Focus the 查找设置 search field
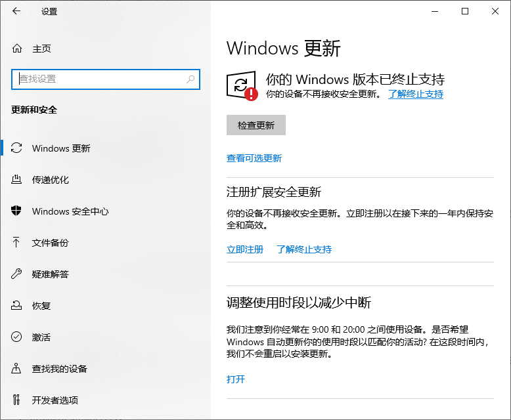Image resolution: width=511 pixels, height=420 pixels. (x=106, y=79)
